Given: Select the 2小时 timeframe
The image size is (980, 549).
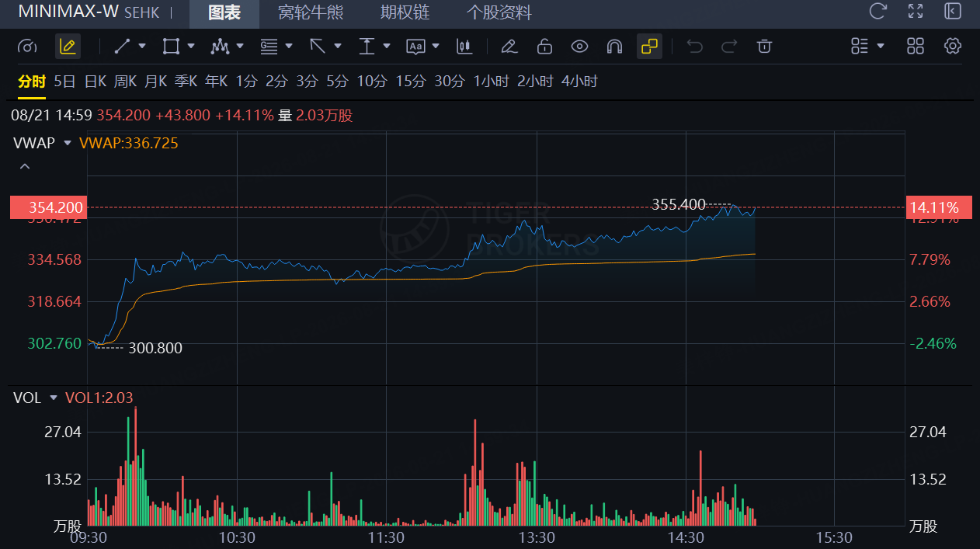Looking at the screenshot, I should pos(535,82).
